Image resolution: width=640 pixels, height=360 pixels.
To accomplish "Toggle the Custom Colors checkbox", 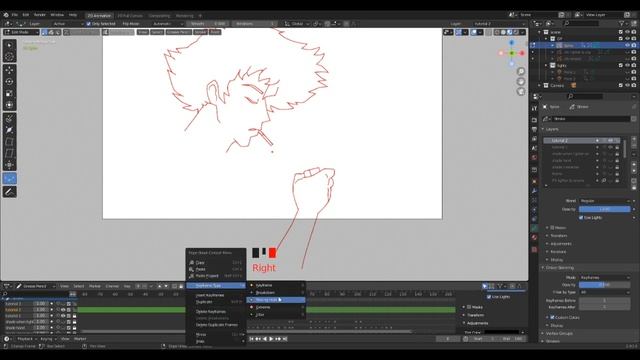I will click(x=552, y=317).
